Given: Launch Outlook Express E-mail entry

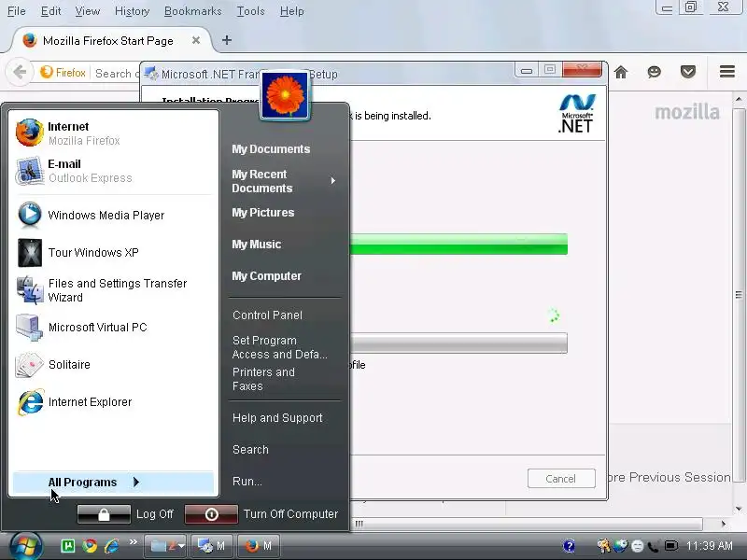Looking at the screenshot, I should point(113,171).
